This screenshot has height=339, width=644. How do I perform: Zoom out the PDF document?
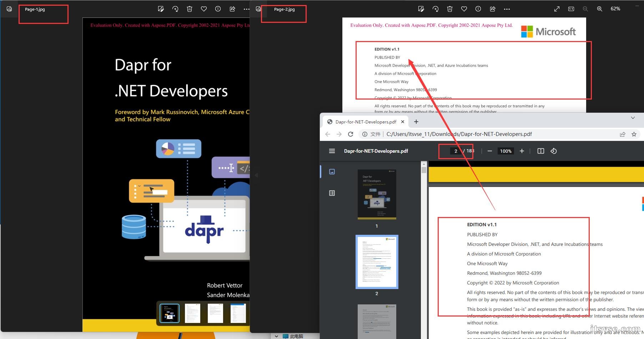click(x=490, y=151)
